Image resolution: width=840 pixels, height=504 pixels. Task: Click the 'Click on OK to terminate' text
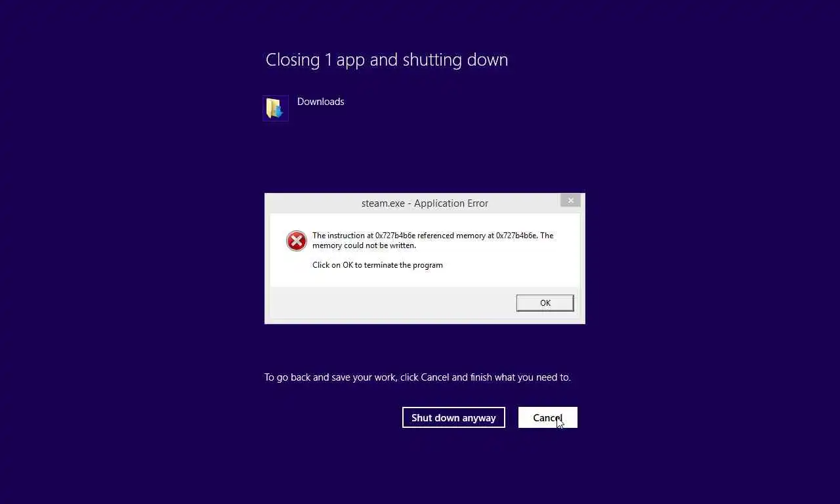377,265
